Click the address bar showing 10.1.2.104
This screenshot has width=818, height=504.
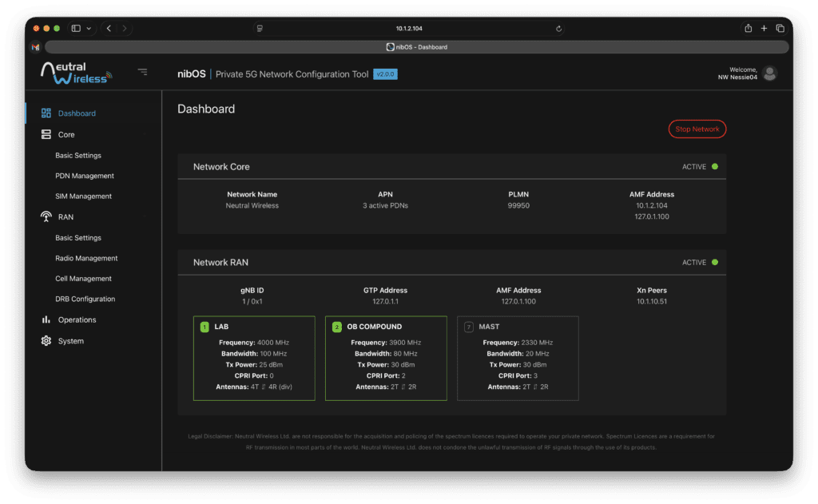click(409, 29)
